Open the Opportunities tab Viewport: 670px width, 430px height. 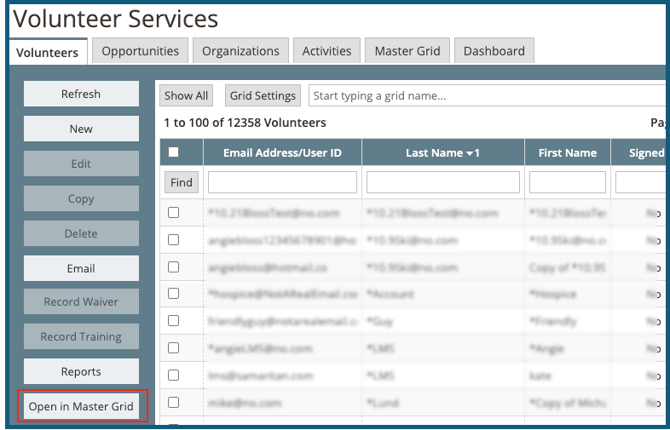140,51
